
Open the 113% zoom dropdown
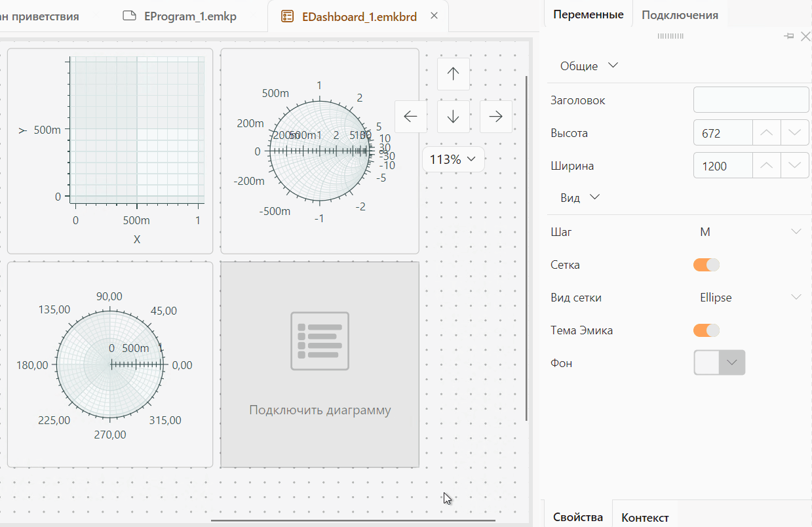(453, 159)
